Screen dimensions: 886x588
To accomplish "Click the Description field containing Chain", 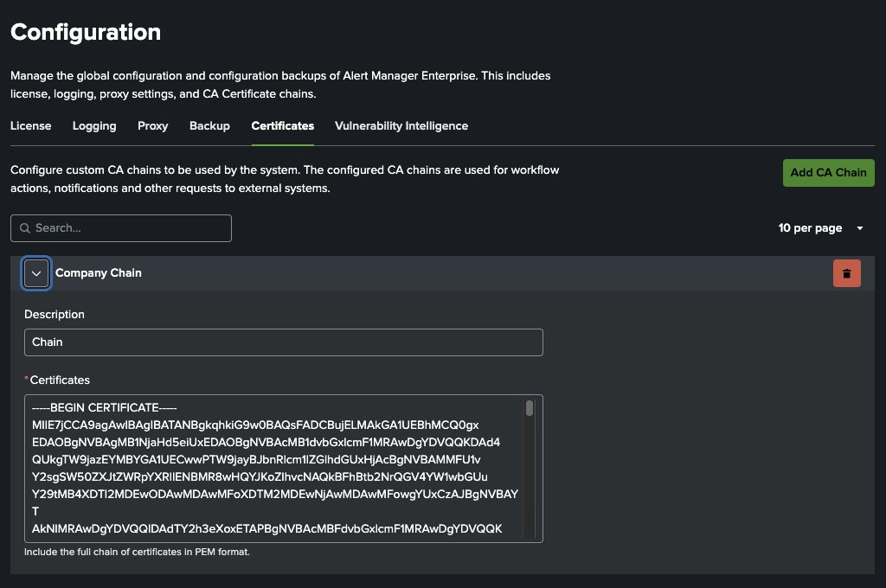I will pyautogui.click(x=283, y=342).
